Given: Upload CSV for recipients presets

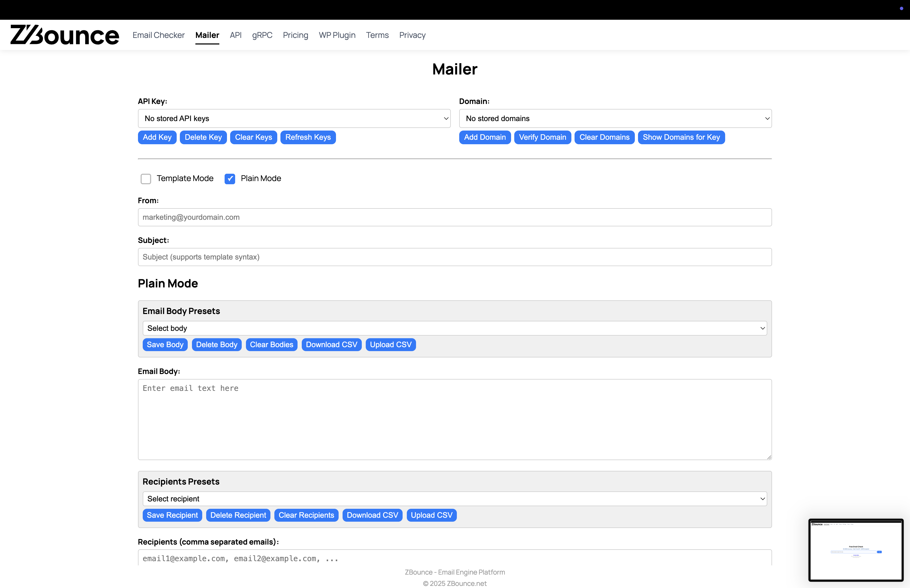Looking at the screenshot, I should click(432, 515).
